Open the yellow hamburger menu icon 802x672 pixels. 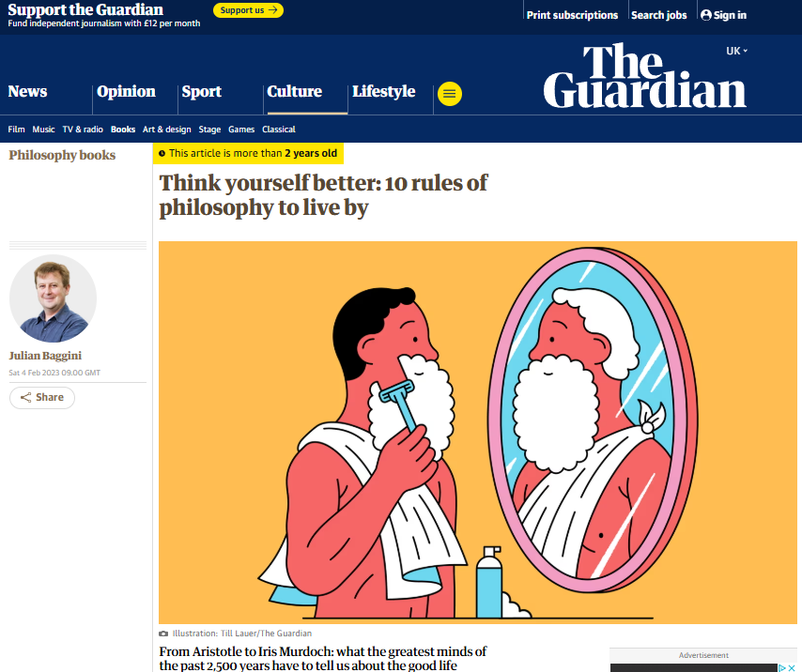pyautogui.click(x=450, y=94)
